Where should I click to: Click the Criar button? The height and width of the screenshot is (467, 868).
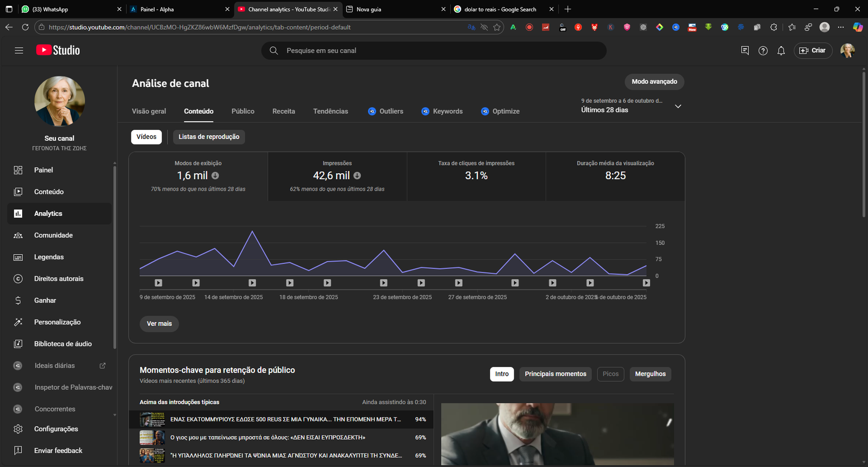(813, 51)
